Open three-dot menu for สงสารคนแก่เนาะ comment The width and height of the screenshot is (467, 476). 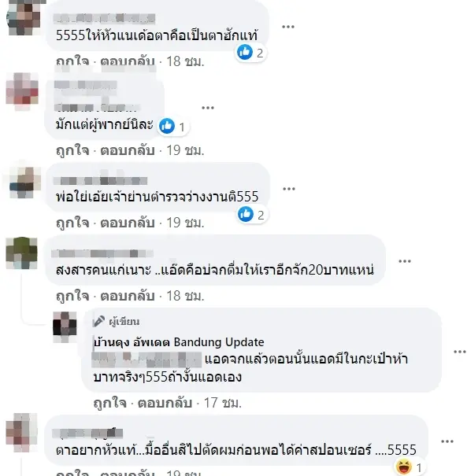[405, 261]
